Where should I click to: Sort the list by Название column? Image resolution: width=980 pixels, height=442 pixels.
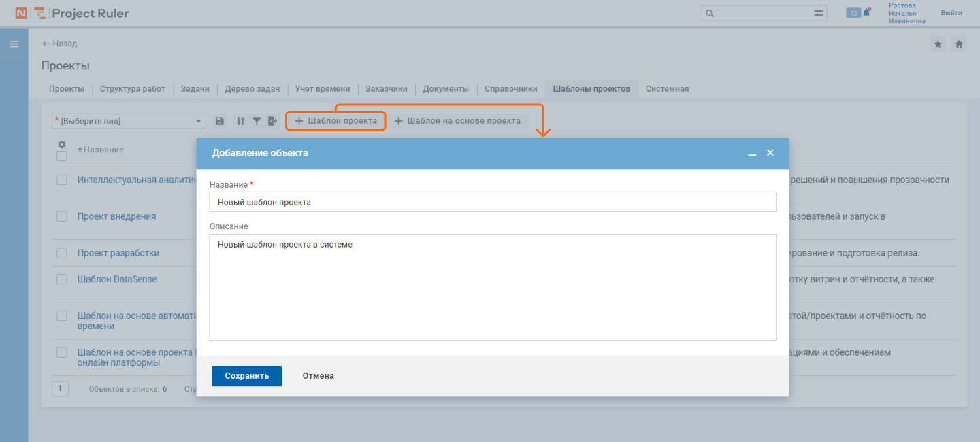(x=103, y=150)
